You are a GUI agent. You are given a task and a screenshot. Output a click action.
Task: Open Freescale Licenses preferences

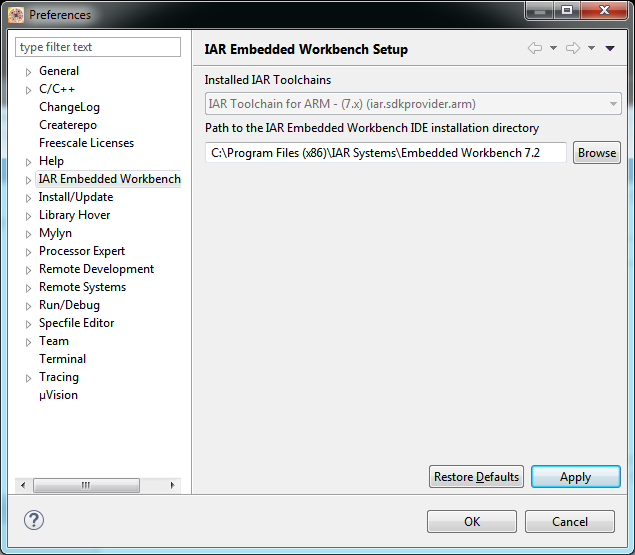(x=86, y=143)
